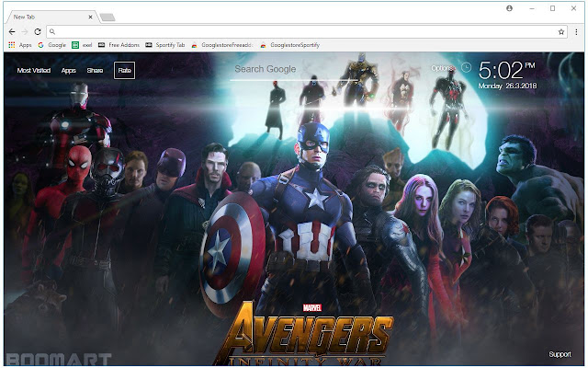
Task: Click the browser address bar
Action: click(x=306, y=32)
